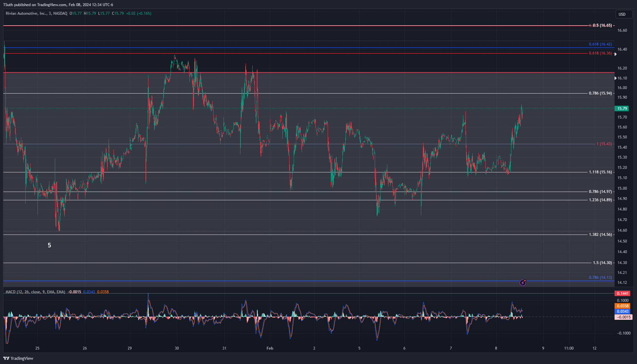Viewport: 637px width, 364px height.
Task: Click the orange 0.0358 MACD axis label
Action: coord(622,306)
